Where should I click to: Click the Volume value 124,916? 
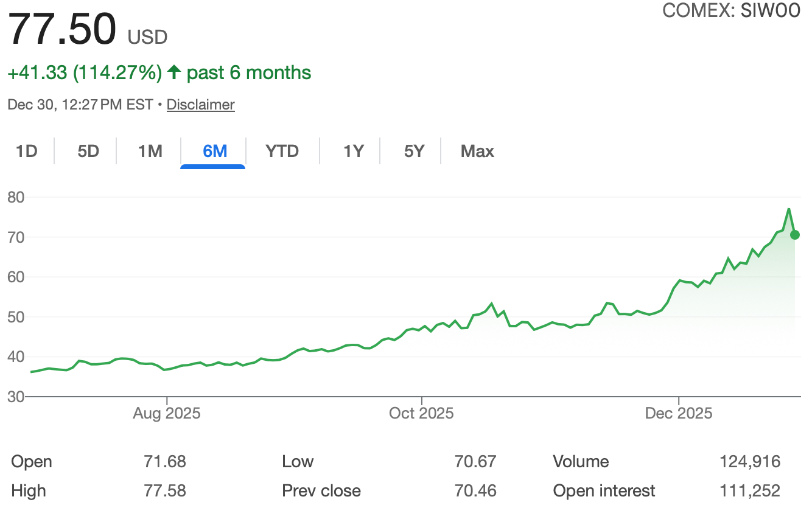point(749,462)
